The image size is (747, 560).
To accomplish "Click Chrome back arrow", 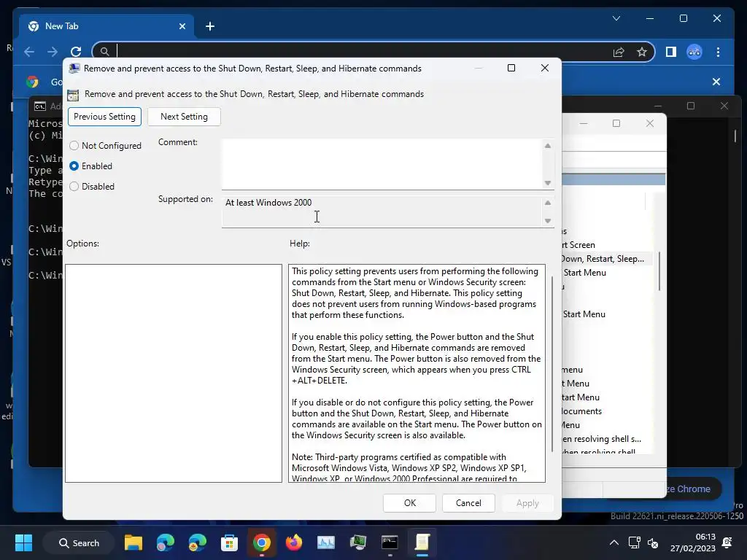I will (29, 52).
